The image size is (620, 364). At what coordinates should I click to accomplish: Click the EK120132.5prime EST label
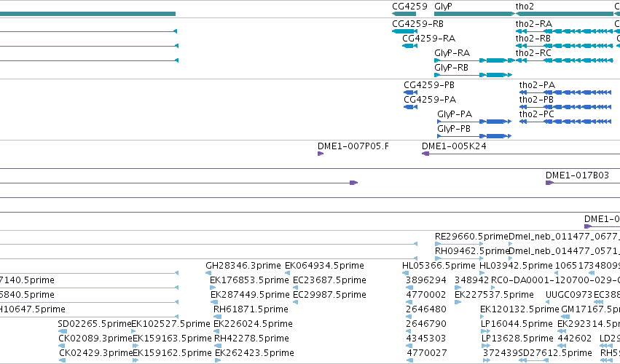pyautogui.click(x=519, y=309)
